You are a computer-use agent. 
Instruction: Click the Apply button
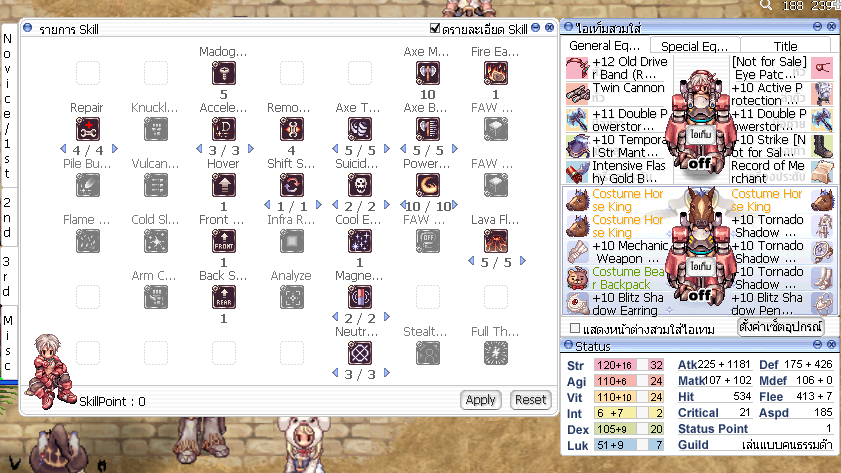[x=481, y=400]
